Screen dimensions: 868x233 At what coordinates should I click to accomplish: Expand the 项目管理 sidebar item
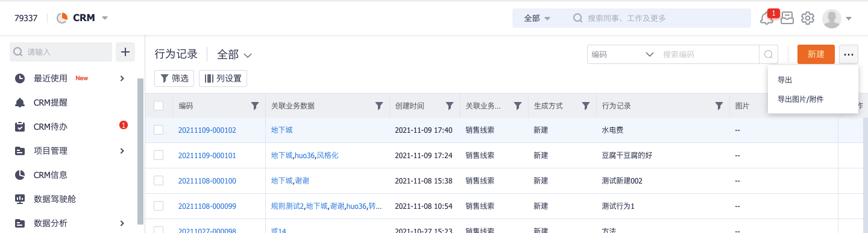tap(71, 150)
